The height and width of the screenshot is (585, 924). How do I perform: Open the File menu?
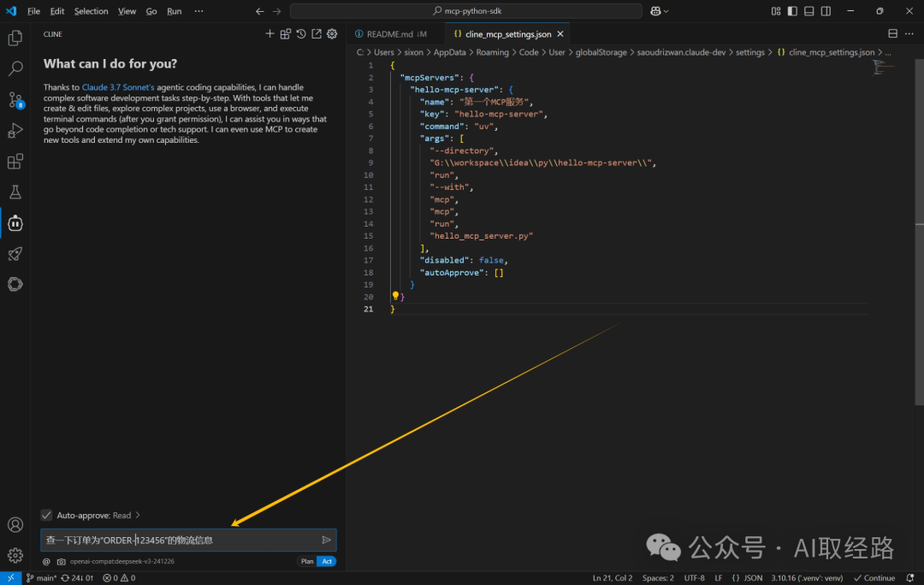click(x=33, y=11)
